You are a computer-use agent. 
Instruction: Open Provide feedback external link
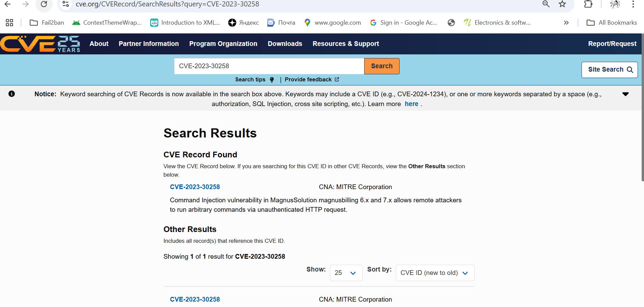pos(312,79)
